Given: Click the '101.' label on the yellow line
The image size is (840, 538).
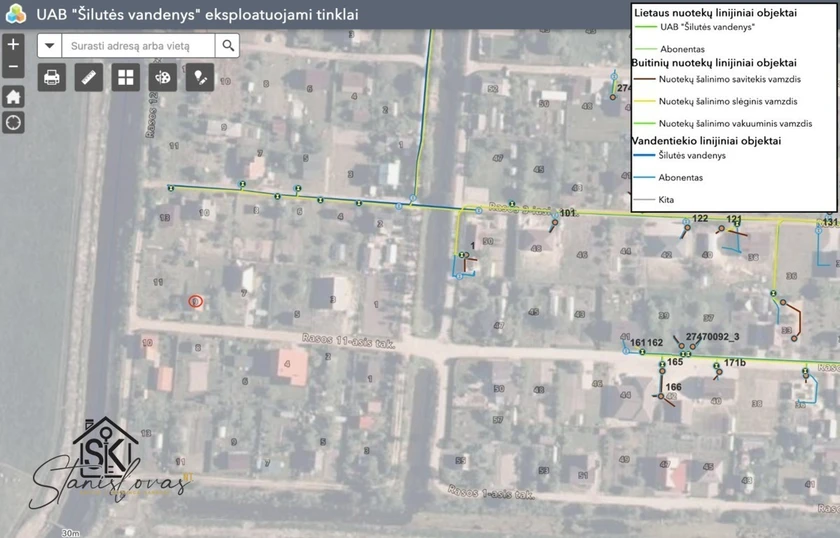Looking at the screenshot, I should click(567, 213).
